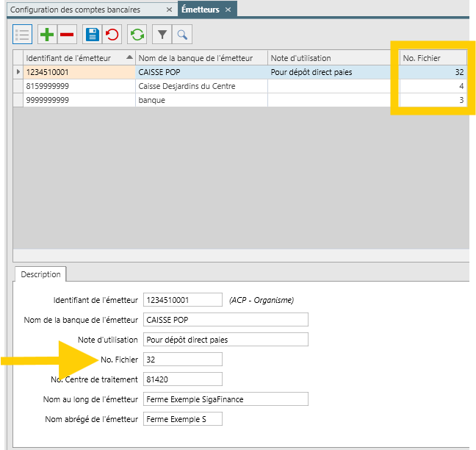
Task: Click the Pour dépôt direct paies grid cell
Action: (x=333, y=72)
